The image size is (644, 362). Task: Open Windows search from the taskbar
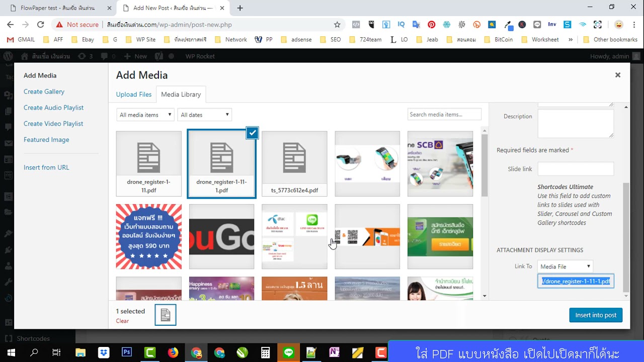(x=34, y=352)
